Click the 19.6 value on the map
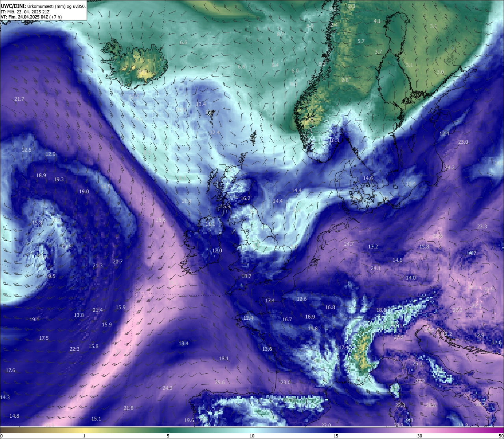This screenshot has width=504, height=439. pos(189,420)
